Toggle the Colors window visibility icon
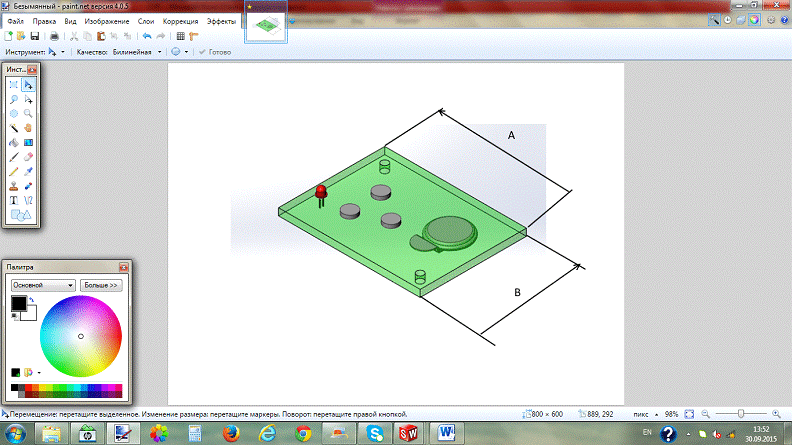The height and width of the screenshot is (445, 792). point(754,20)
